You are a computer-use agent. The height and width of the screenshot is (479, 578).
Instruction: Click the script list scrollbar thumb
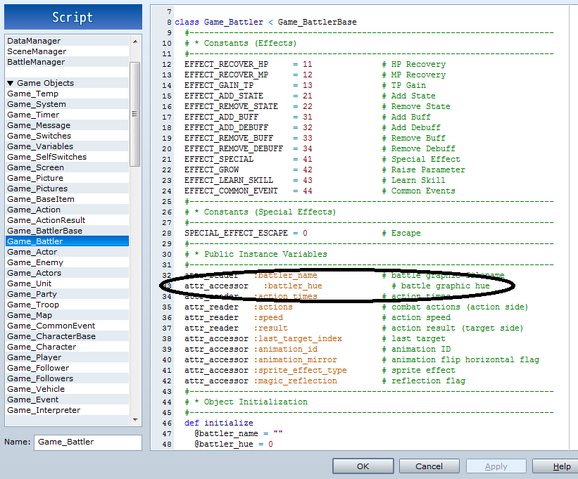pyautogui.click(x=135, y=114)
